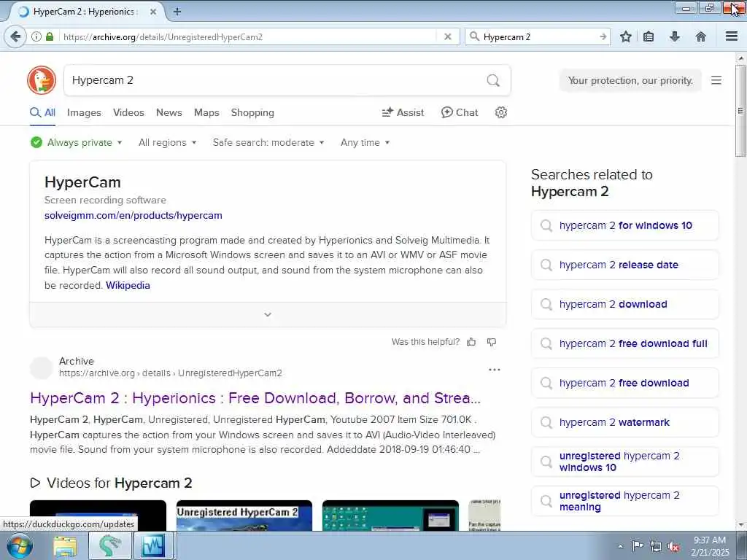Search hypercam 2 for windows 10
Image resolution: width=747 pixels, height=560 pixels.
[x=625, y=225]
